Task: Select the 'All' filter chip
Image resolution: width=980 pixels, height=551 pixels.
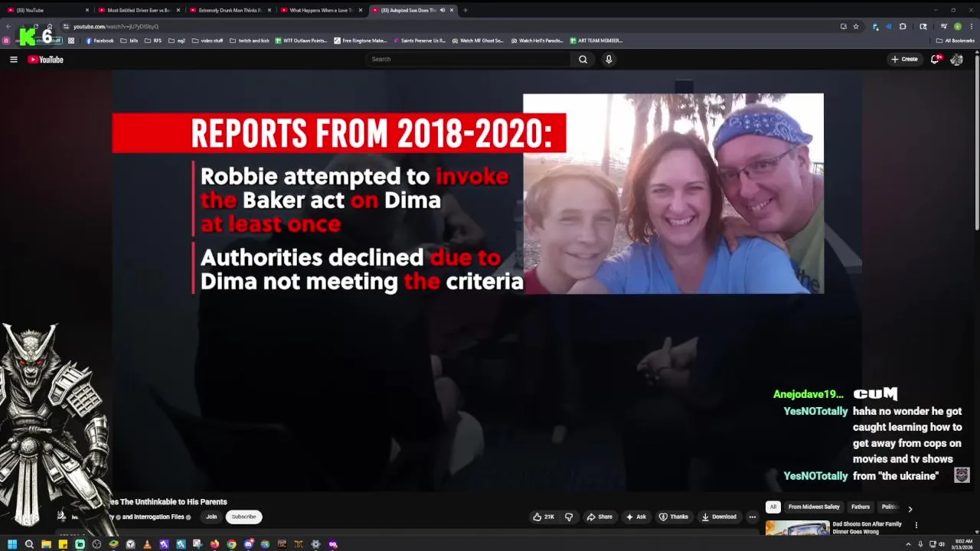Action: click(x=773, y=507)
